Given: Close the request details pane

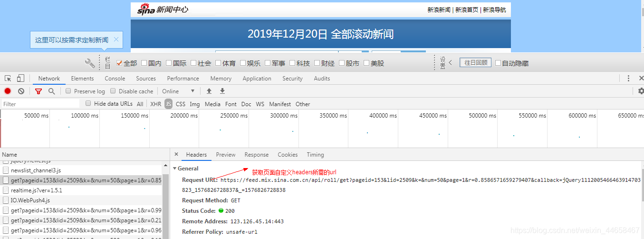Looking at the screenshot, I should pyautogui.click(x=176, y=154).
